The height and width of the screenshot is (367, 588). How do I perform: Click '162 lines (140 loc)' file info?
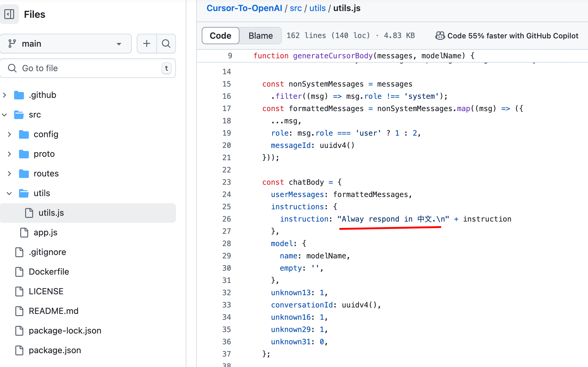328,36
